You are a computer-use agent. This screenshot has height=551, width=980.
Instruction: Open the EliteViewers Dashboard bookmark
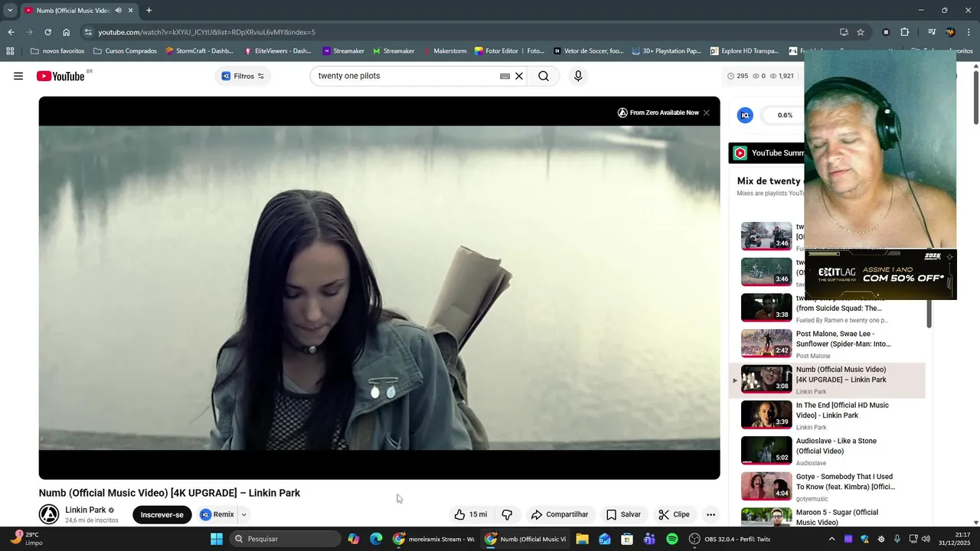pos(277,51)
